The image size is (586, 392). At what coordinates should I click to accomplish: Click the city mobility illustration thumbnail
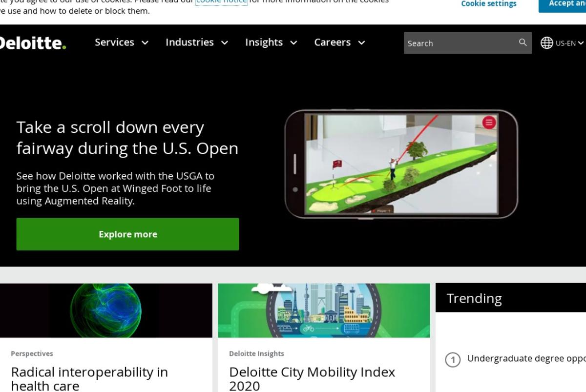point(324,310)
